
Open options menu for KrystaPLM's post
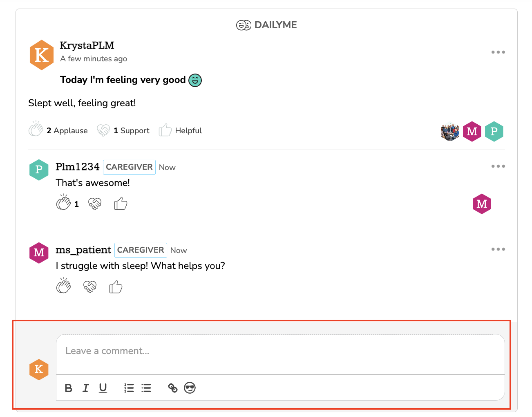[x=498, y=52]
